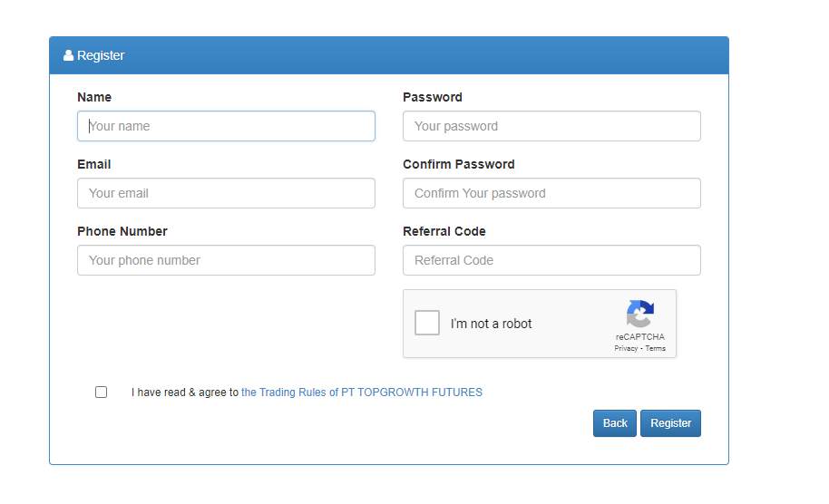Select the "Your phone number" field

(x=226, y=260)
